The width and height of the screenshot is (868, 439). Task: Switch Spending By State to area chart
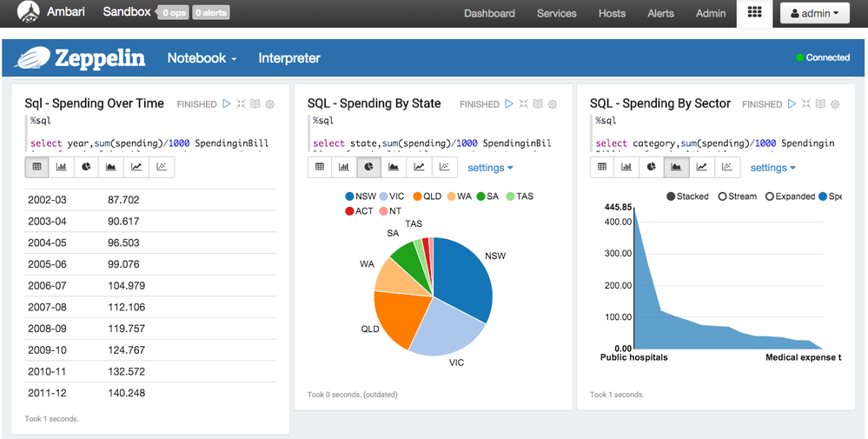tap(394, 167)
